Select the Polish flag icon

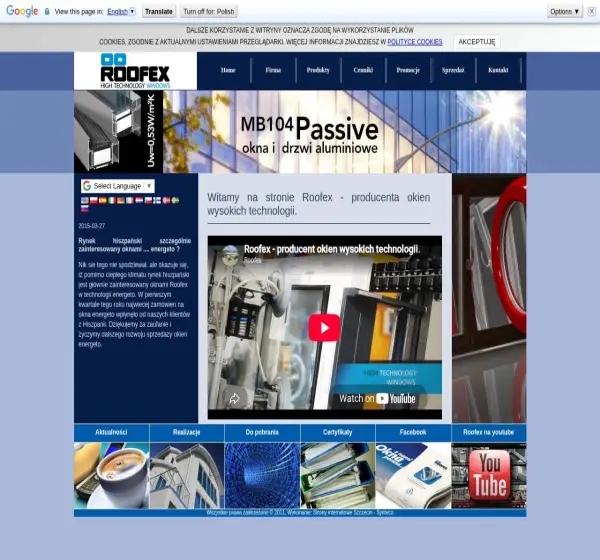94,200
